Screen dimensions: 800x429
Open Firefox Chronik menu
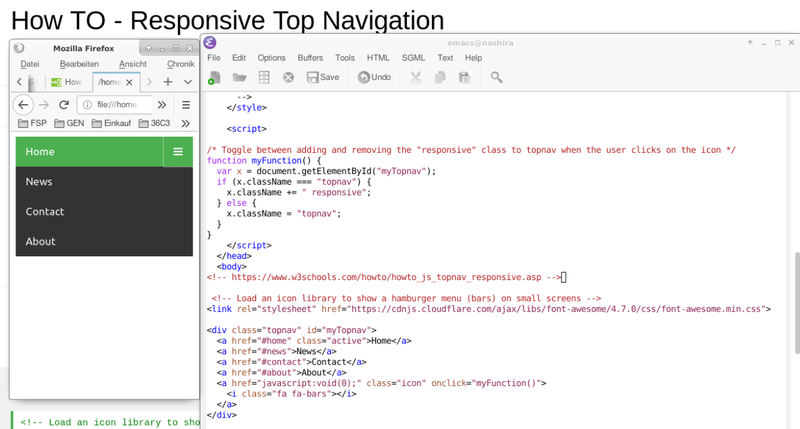point(181,64)
